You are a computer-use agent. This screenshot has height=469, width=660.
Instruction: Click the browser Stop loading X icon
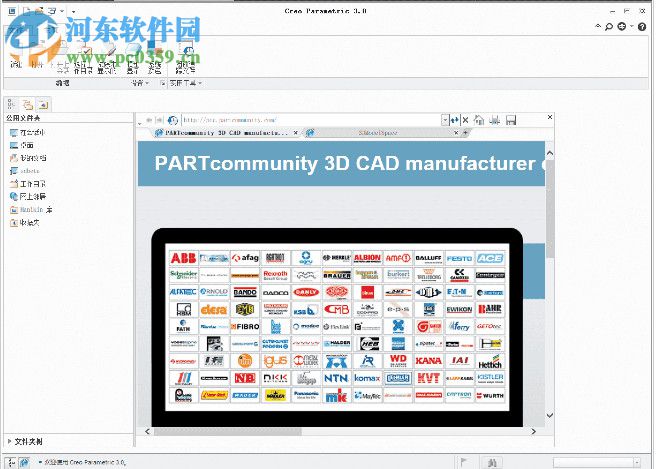click(x=466, y=120)
